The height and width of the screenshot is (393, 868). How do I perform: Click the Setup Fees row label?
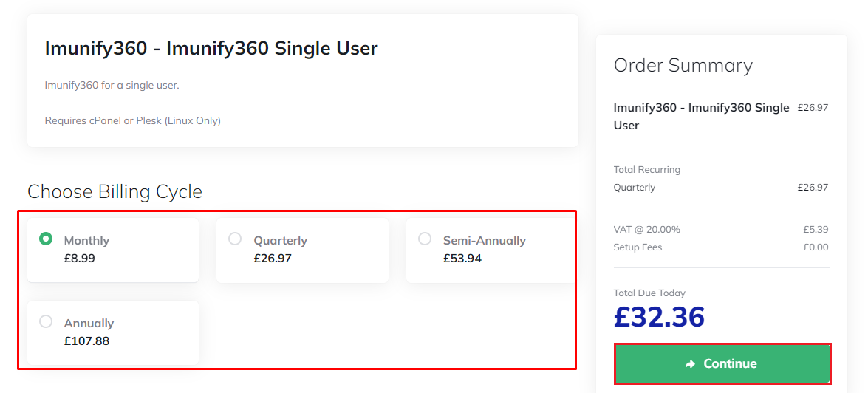(638, 247)
